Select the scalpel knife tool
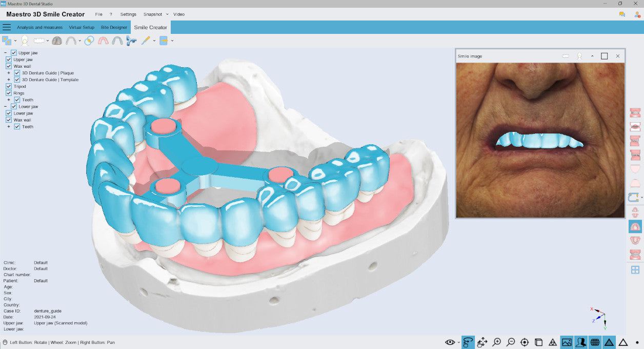 [x=146, y=41]
